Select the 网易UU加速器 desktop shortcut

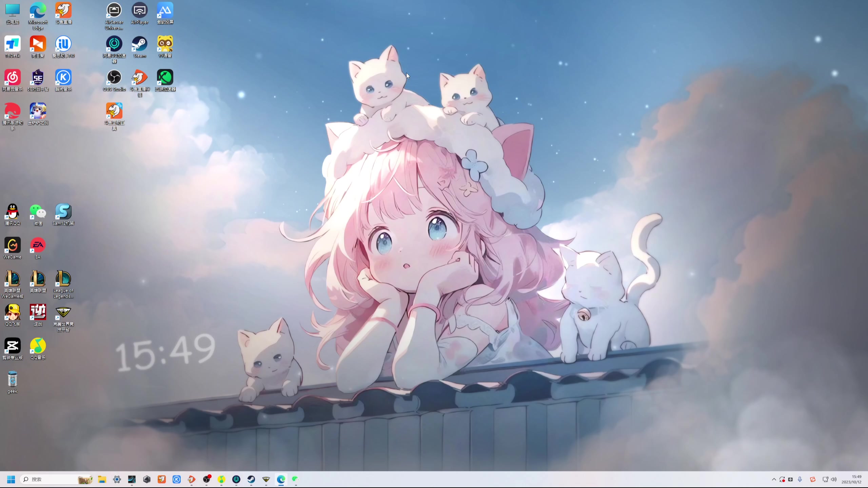click(x=114, y=50)
